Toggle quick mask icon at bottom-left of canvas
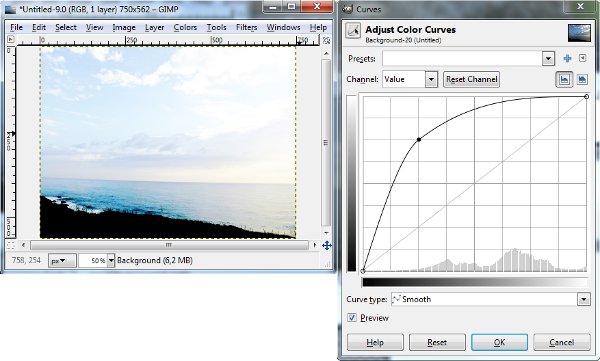 coord(10,245)
